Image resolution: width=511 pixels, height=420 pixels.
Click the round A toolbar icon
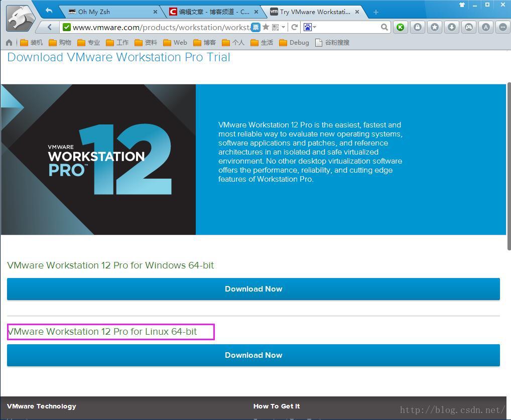click(x=486, y=27)
